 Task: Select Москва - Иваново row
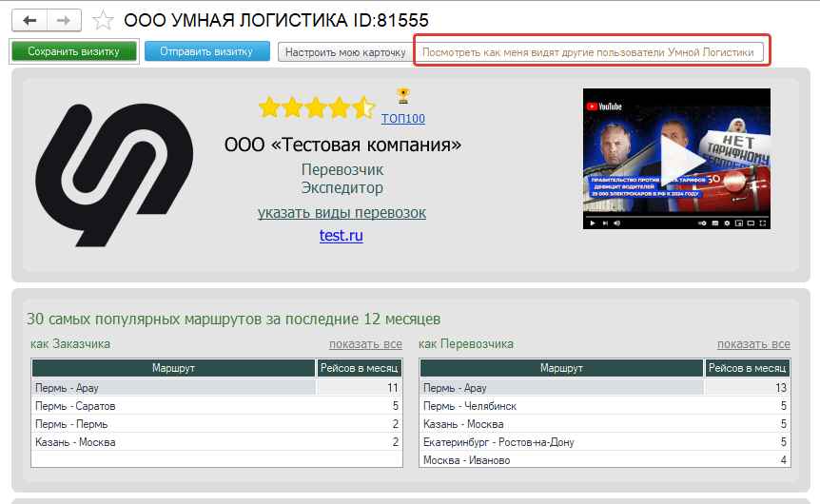605,460
